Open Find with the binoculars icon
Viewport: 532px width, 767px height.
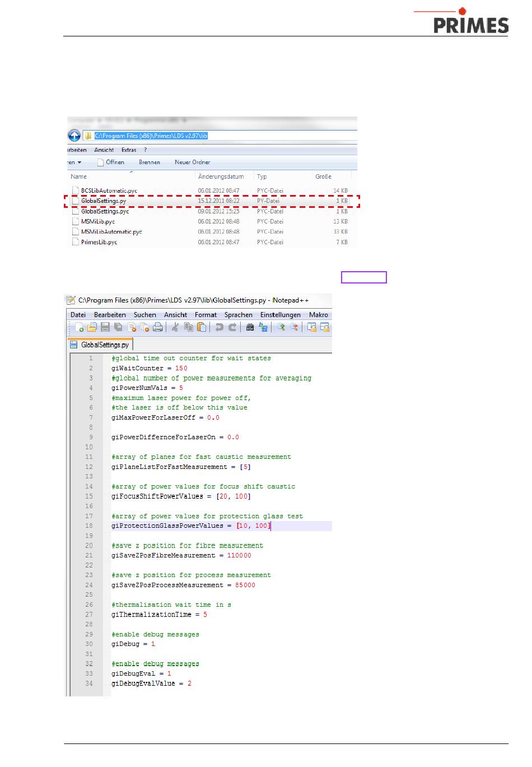point(250,328)
